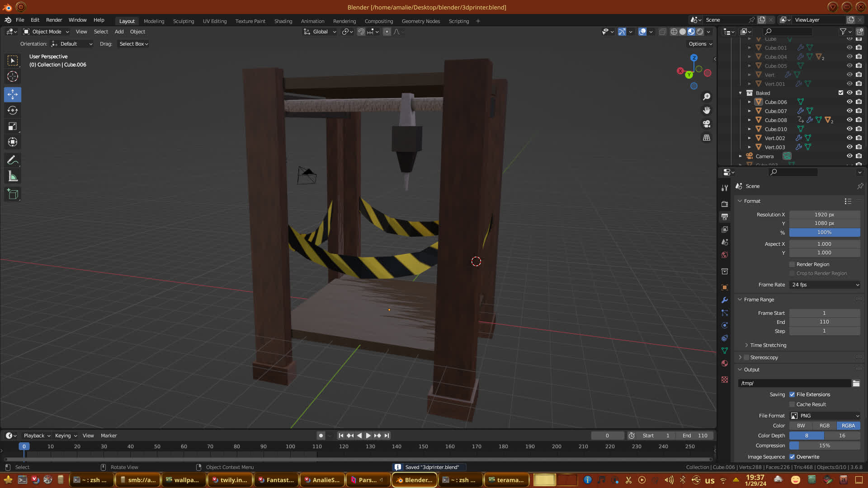The image size is (868, 488).
Task: Open the Modifier properties wrench tab
Action: [725, 300]
